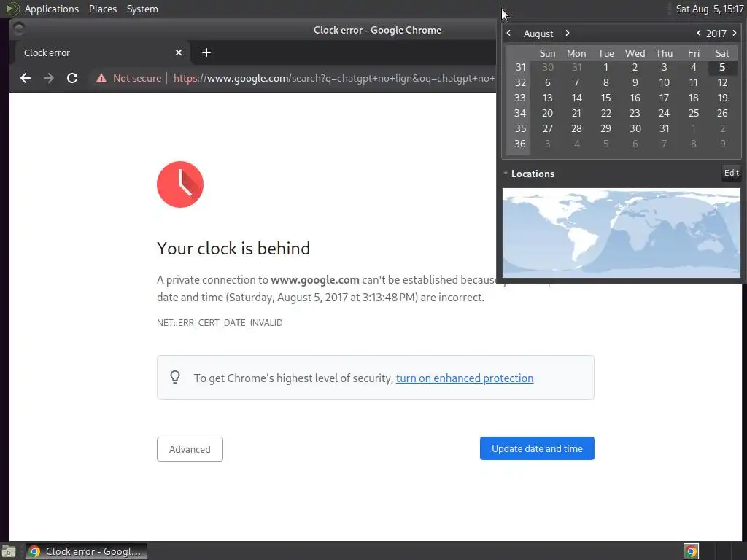Image resolution: width=747 pixels, height=560 pixels.
Task: Select August 27 in the calendar
Action: coord(547,128)
